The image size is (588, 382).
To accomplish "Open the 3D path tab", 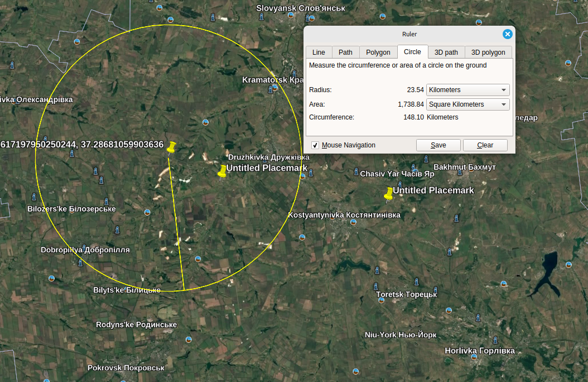I will coord(446,52).
